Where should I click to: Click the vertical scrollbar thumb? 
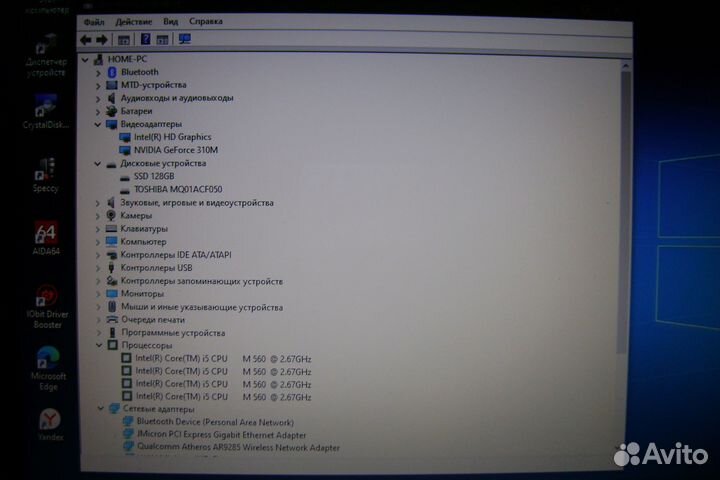(624, 212)
